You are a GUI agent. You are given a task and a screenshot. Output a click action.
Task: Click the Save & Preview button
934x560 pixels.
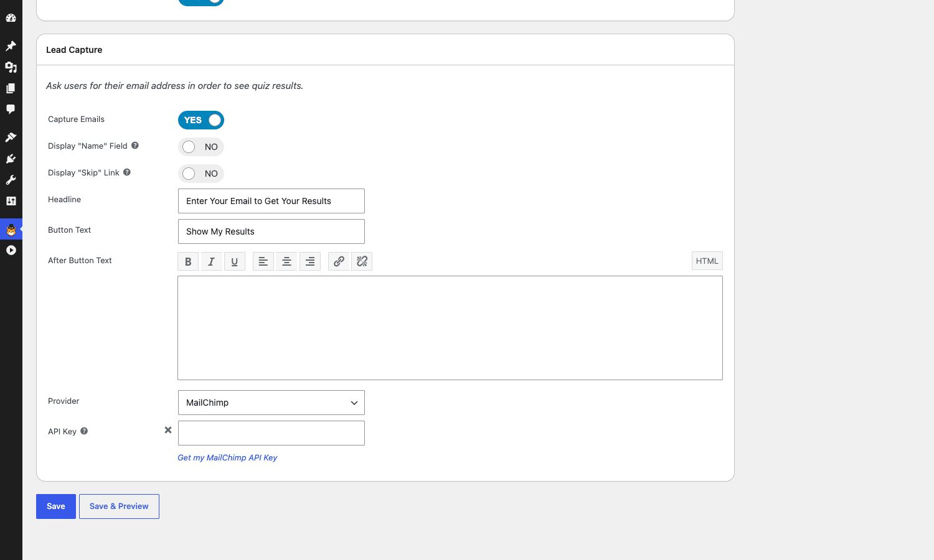[x=119, y=506]
